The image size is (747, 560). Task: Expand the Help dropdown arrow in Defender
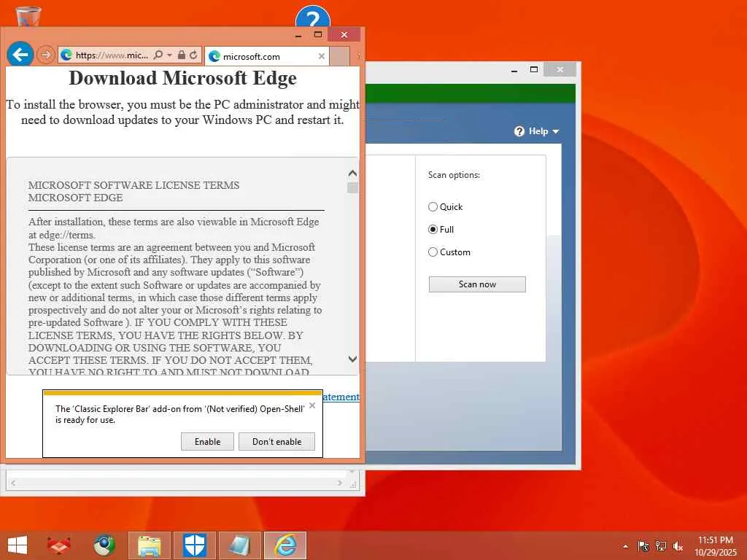555,131
